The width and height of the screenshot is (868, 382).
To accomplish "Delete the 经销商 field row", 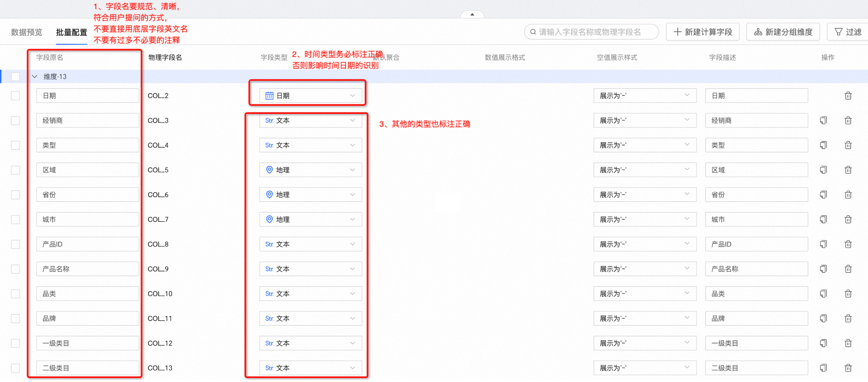I will pyautogui.click(x=848, y=120).
